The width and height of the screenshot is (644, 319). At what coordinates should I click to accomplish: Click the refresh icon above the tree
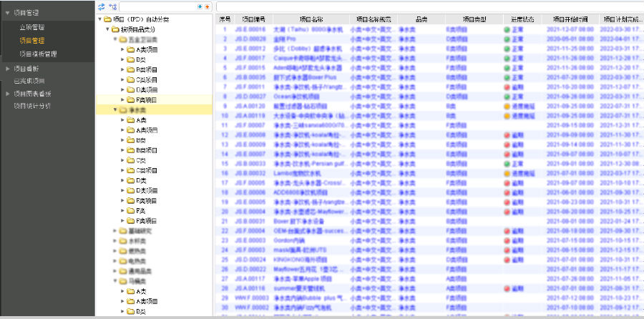102,6
